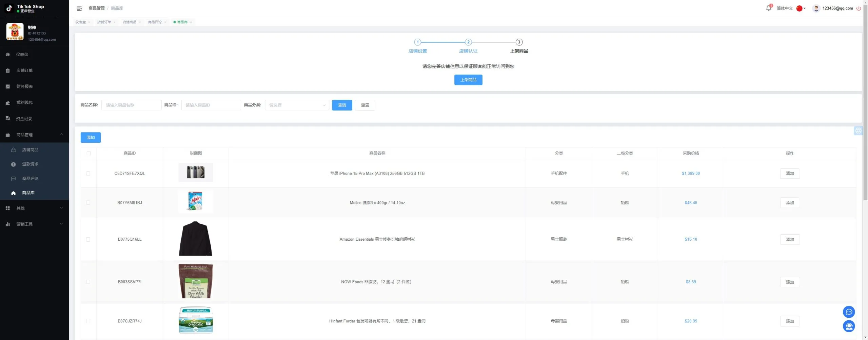
Task: Click the 商品评论 comment icon in submenu
Action: (14, 179)
